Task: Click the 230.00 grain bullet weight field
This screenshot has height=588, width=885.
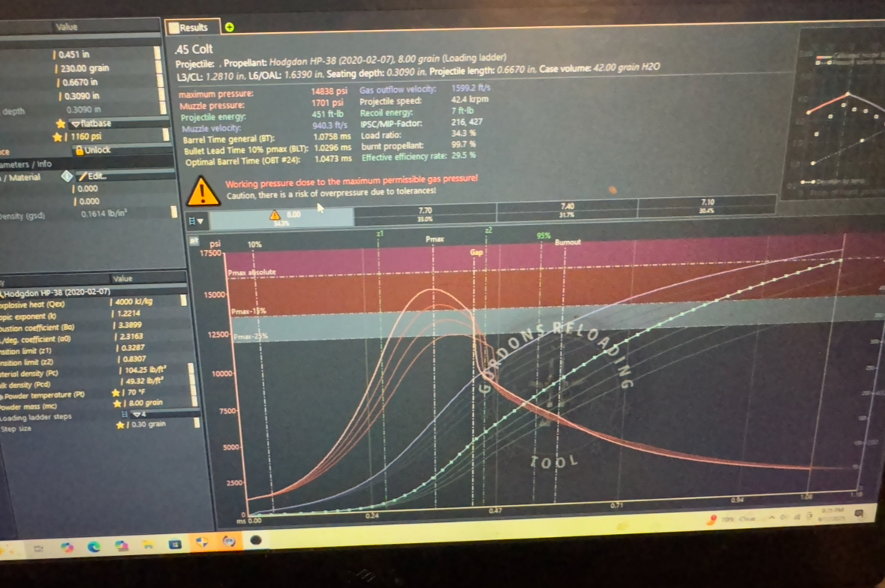Action: point(85,68)
